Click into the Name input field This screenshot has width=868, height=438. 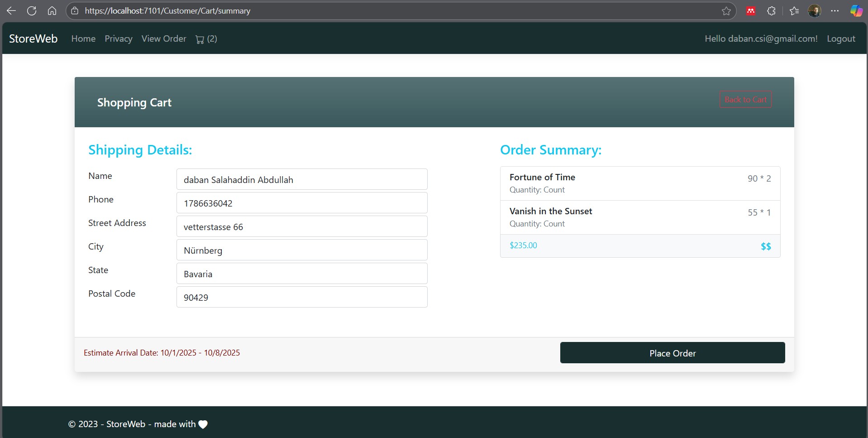pos(302,179)
